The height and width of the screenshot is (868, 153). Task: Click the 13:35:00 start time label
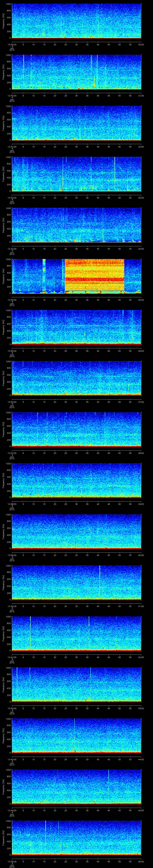pyautogui.click(x=12, y=351)
